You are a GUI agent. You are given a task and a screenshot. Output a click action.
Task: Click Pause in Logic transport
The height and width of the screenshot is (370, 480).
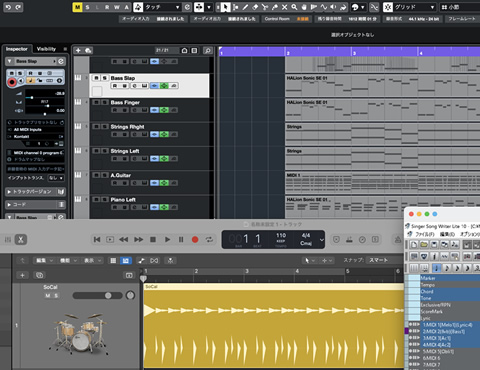(x=181, y=239)
